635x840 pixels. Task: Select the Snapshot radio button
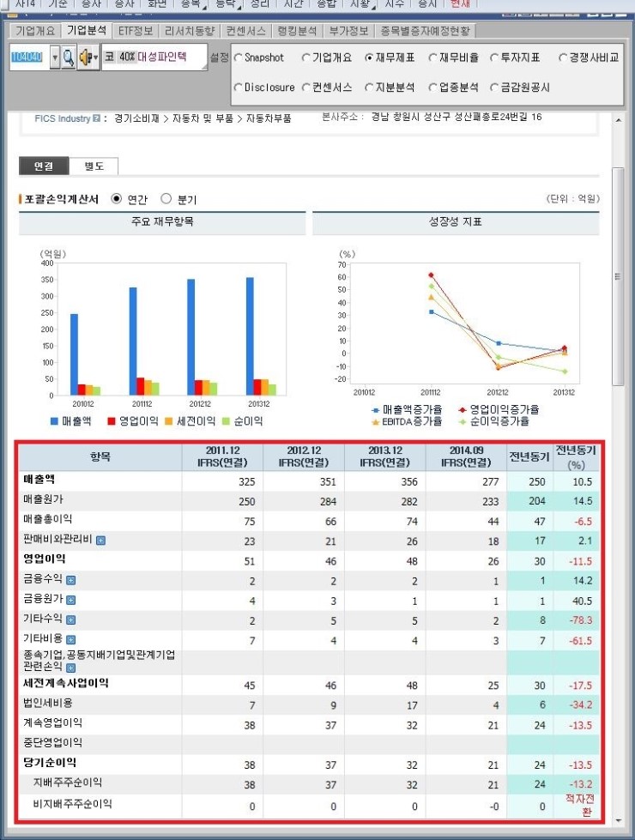pos(239,57)
